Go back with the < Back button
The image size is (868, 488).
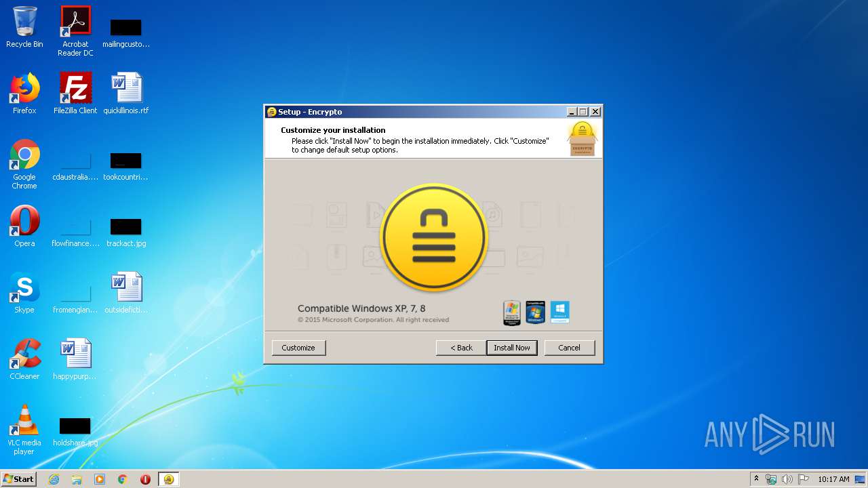461,348
